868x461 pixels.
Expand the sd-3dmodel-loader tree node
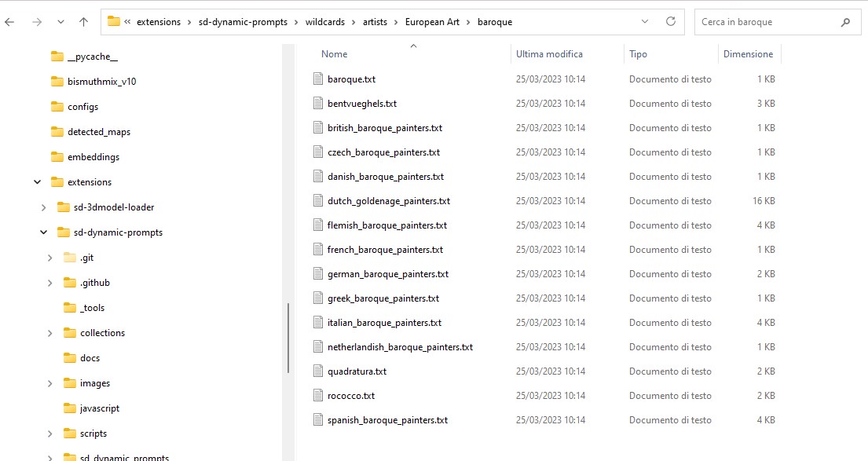click(x=46, y=207)
